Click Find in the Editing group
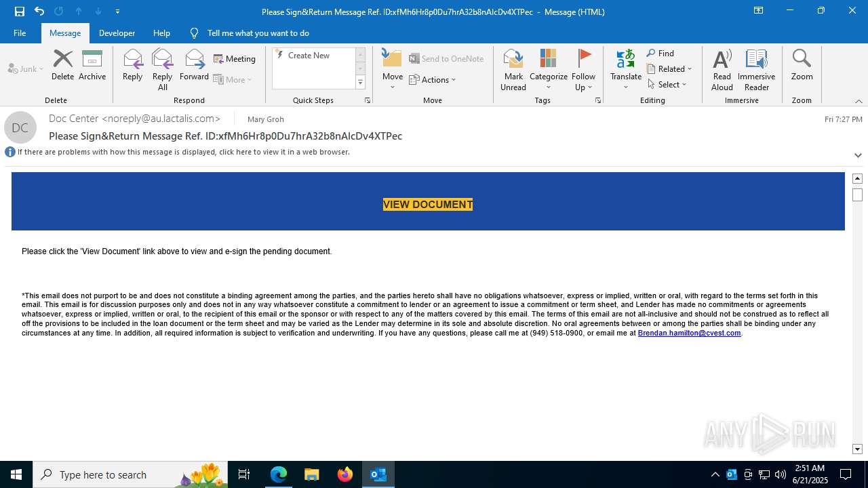Screen dimensions: 868x488 [660, 54]
